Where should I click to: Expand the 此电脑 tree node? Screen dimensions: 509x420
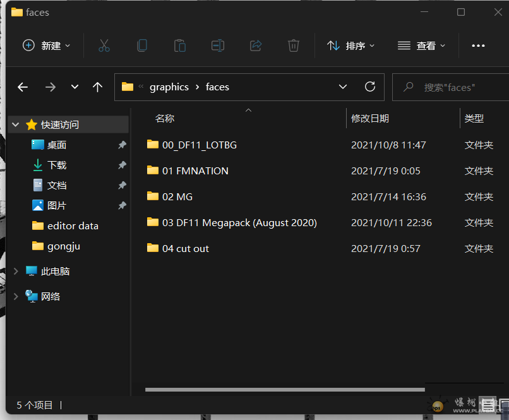coord(16,271)
